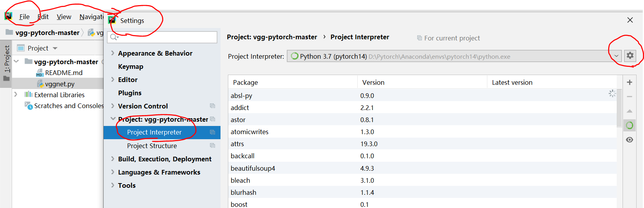Viewport: 644px width, 208px height.
Task: Select the backcall package row
Action: (x=422, y=156)
